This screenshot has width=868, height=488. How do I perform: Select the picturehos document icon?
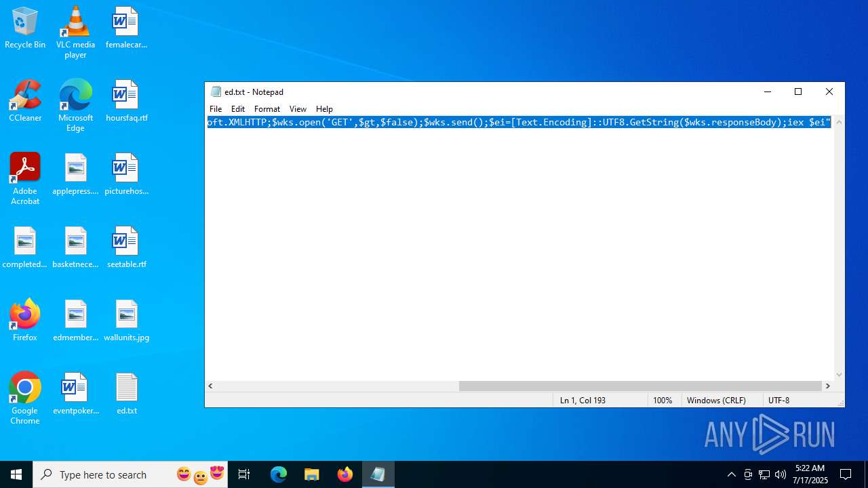(x=126, y=175)
